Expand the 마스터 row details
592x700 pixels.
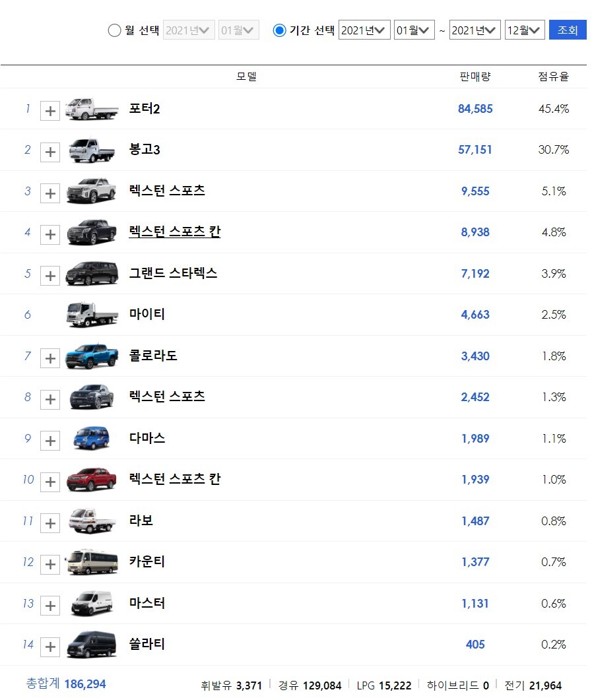tap(50, 606)
